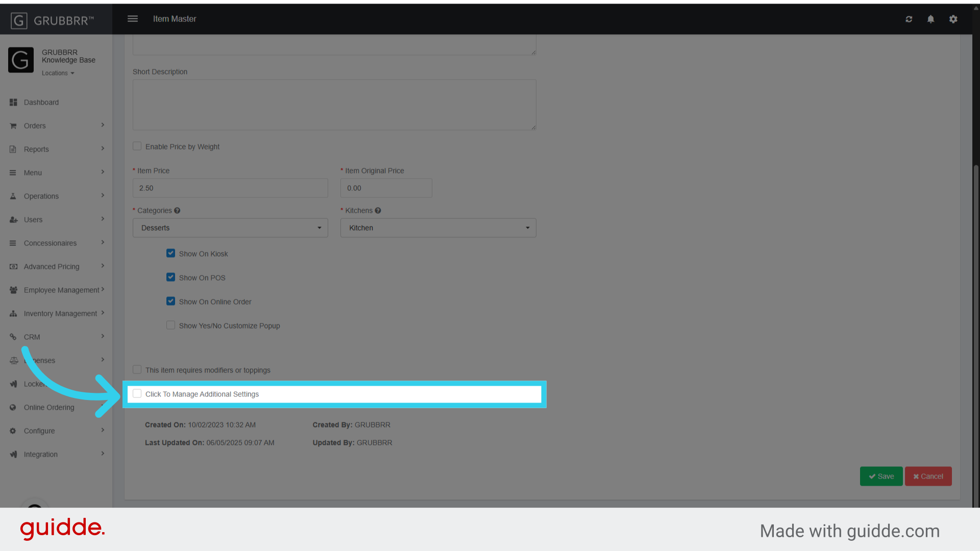
Task: Click the Employee Management group icon
Action: click(13, 290)
